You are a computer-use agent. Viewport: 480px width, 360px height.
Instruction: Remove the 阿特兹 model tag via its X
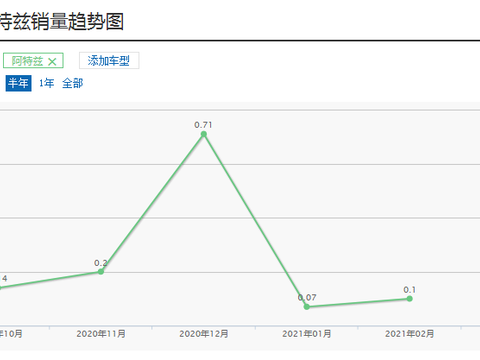(x=52, y=62)
